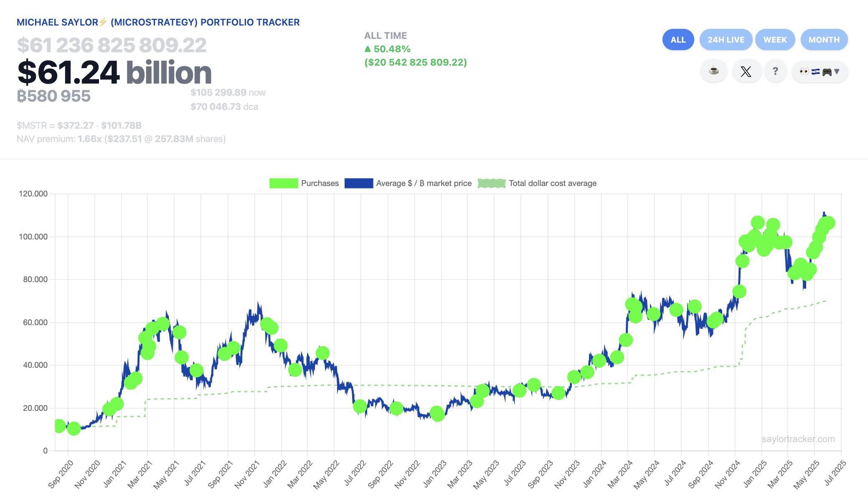Screen dimensions: 868x499
Task: Click the $61 236 825 809.22 exact value
Action: tap(112, 45)
